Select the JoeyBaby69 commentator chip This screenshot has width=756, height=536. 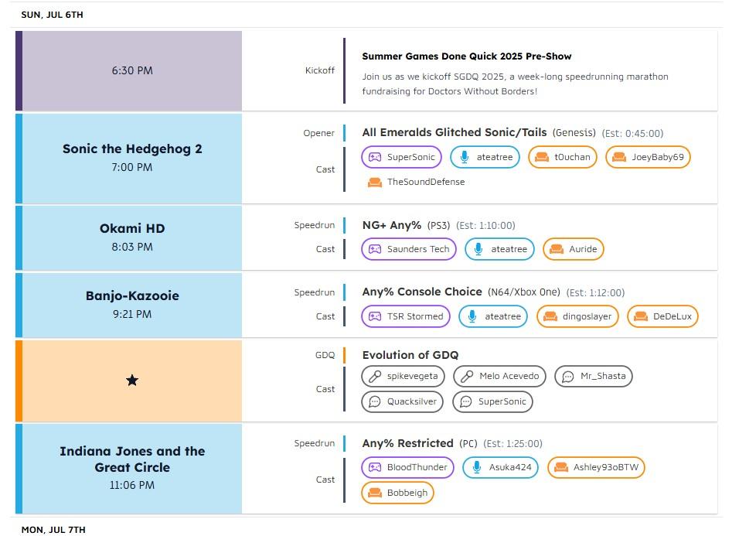coord(648,157)
